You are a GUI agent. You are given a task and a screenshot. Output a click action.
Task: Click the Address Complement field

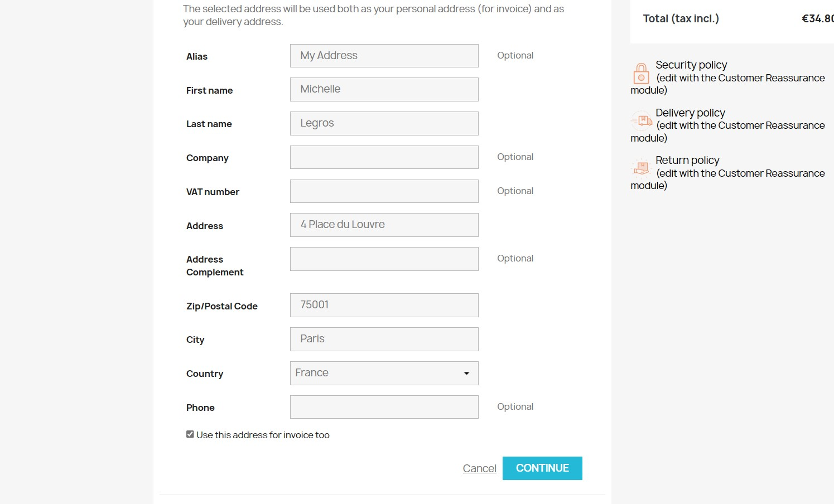click(x=384, y=259)
